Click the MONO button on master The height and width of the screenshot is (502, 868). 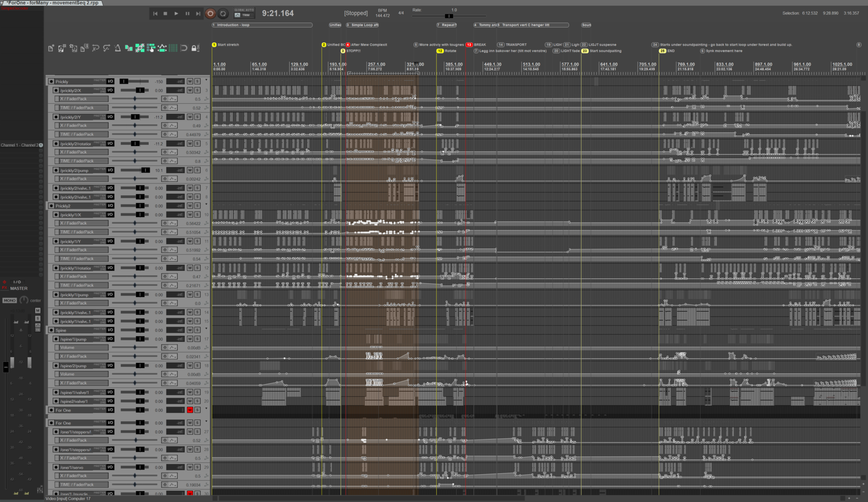[x=10, y=300]
